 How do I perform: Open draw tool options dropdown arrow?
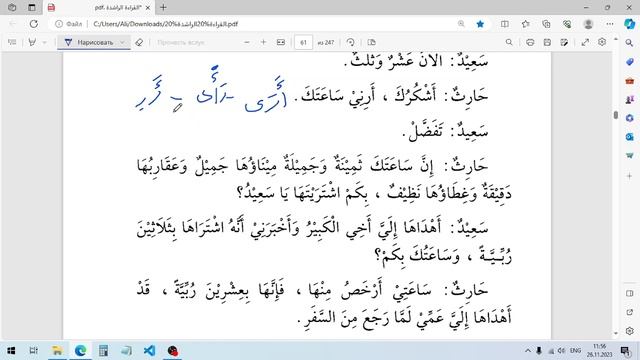[122, 42]
